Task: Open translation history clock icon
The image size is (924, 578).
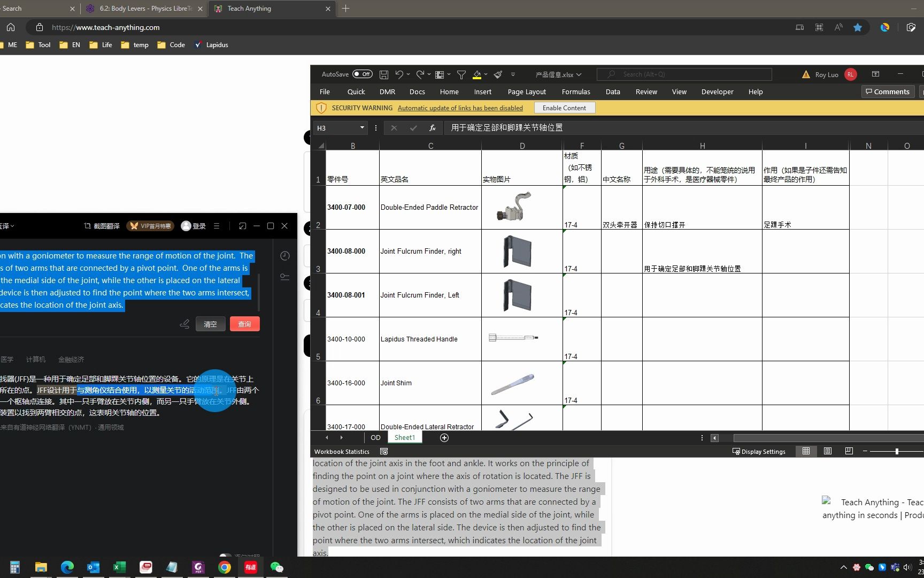Action: pos(285,256)
